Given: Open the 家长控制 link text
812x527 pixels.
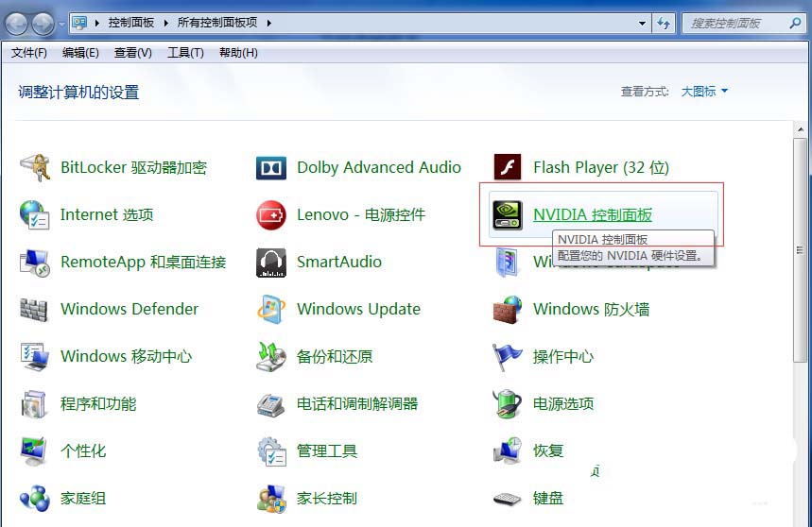Looking at the screenshot, I should pos(327,499).
